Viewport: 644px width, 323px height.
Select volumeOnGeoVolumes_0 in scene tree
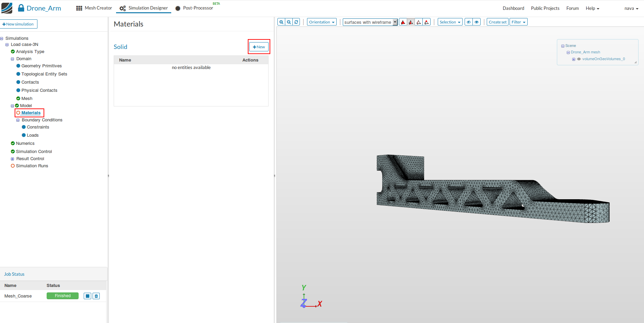click(603, 59)
